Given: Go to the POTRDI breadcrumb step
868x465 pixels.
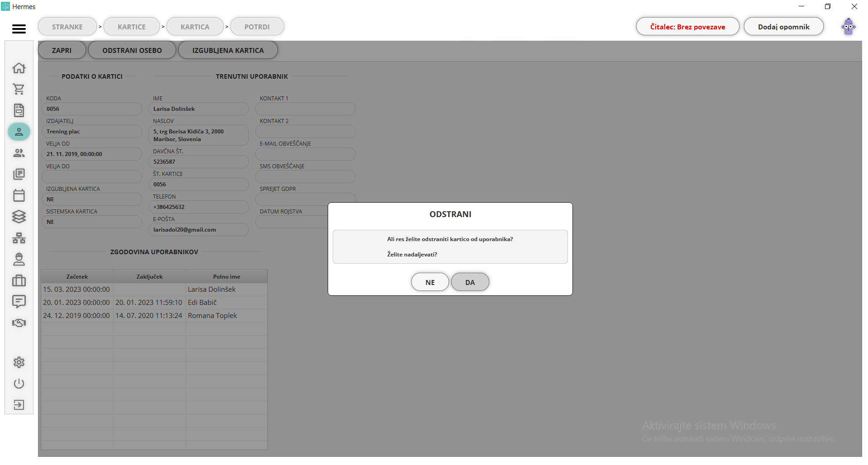Looking at the screenshot, I should pos(257,27).
